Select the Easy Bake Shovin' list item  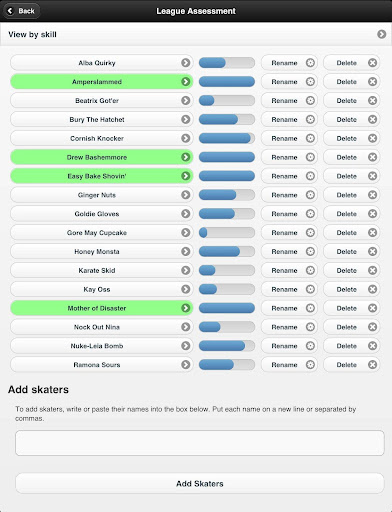coord(102,176)
